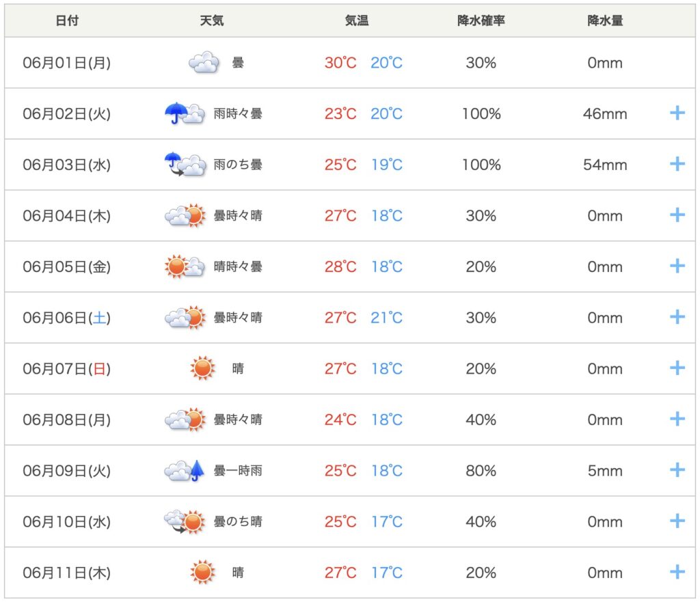The width and height of the screenshot is (700, 604).
Task: Expand details for 06月05日(金) row
Action: coord(677,266)
